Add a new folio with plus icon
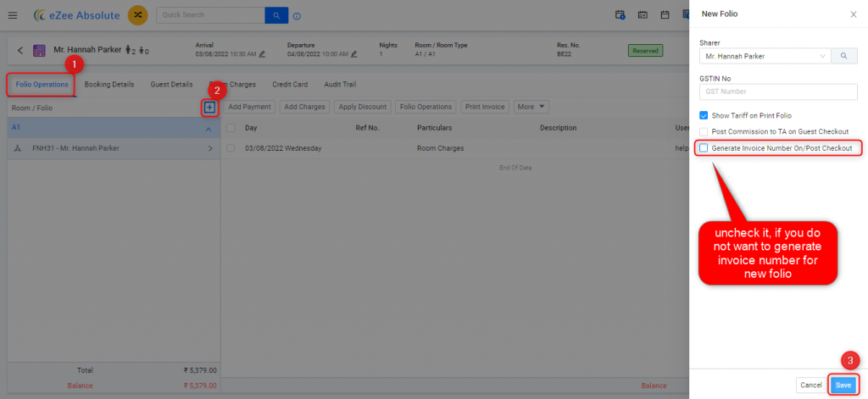The height and width of the screenshot is (399, 868). [209, 108]
